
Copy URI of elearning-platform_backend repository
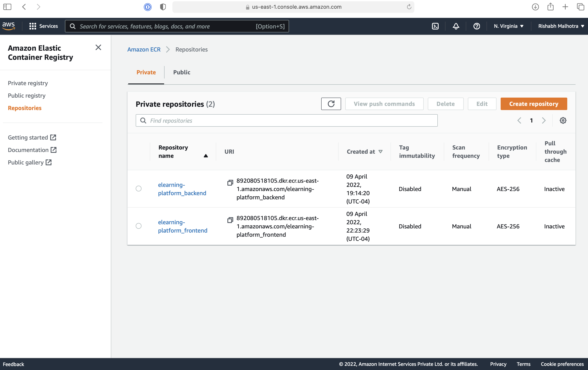coord(230,183)
